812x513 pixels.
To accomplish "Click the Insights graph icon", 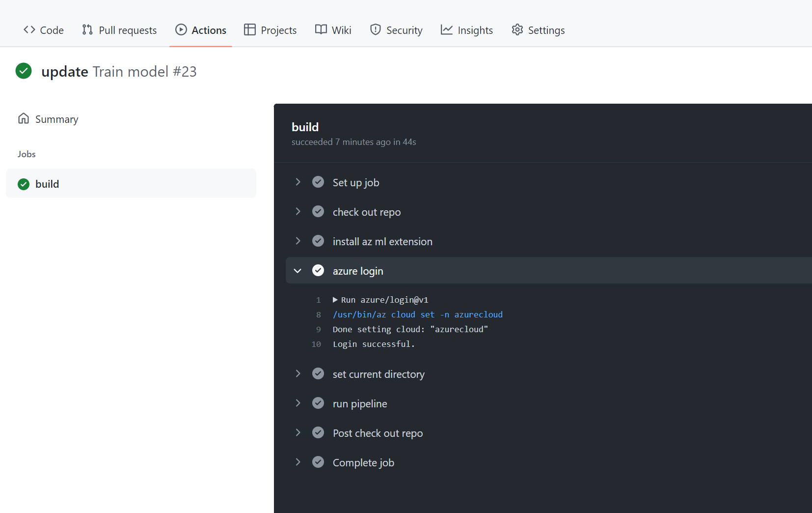I will coord(447,30).
